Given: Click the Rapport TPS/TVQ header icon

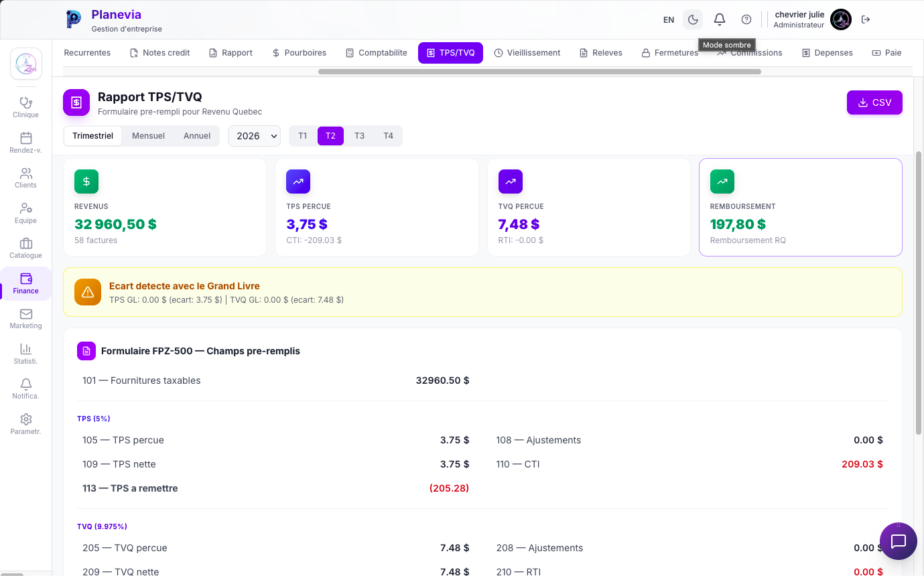Looking at the screenshot, I should click(76, 102).
